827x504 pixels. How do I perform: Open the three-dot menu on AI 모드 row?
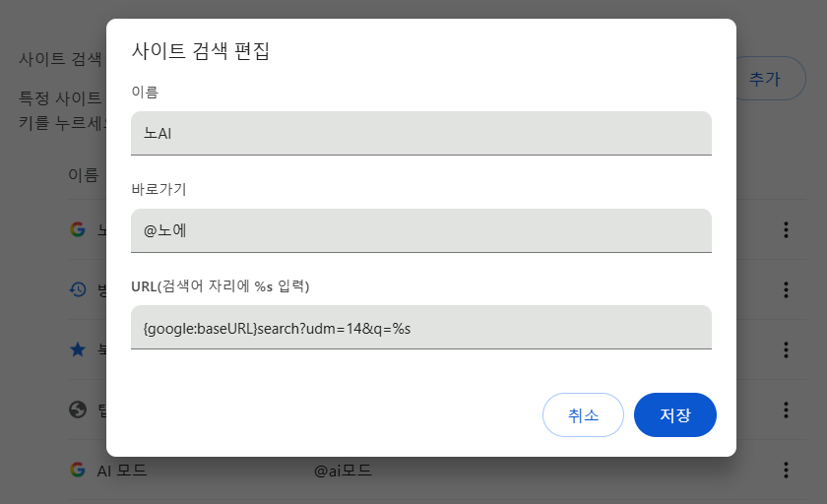(x=786, y=470)
